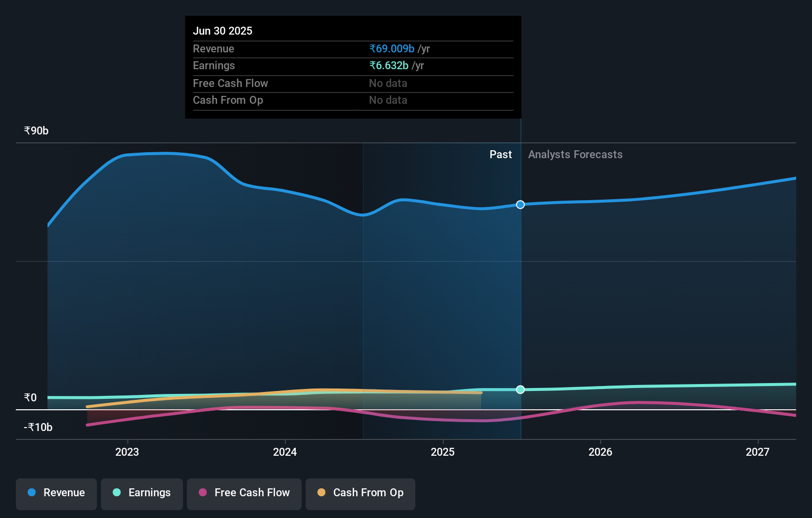Image resolution: width=812 pixels, height=518 pixels.
Task: Switch to the Past section
Action: point(500,154)
